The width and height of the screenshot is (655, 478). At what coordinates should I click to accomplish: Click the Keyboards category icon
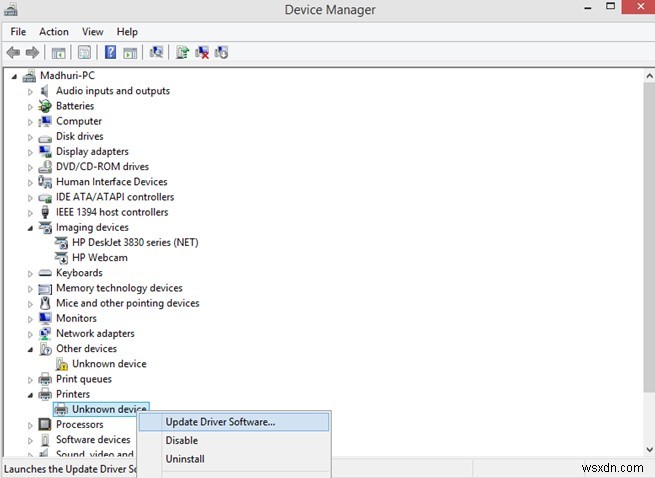click(x=45, y=273)
